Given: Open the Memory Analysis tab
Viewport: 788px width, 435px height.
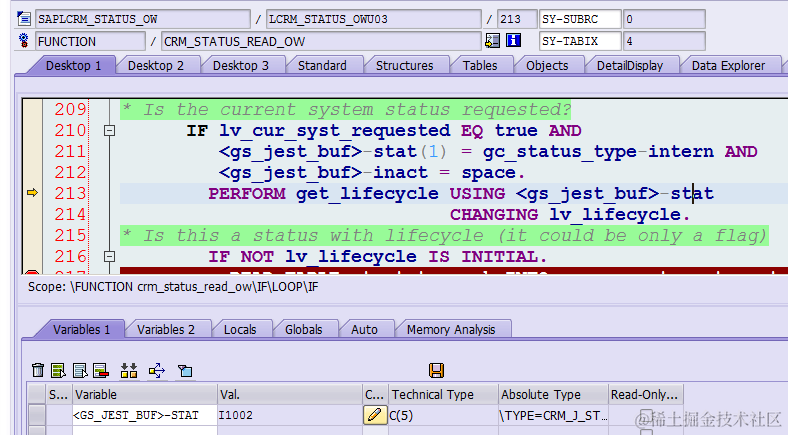Looking at the screenshot, I should [451, 330].
